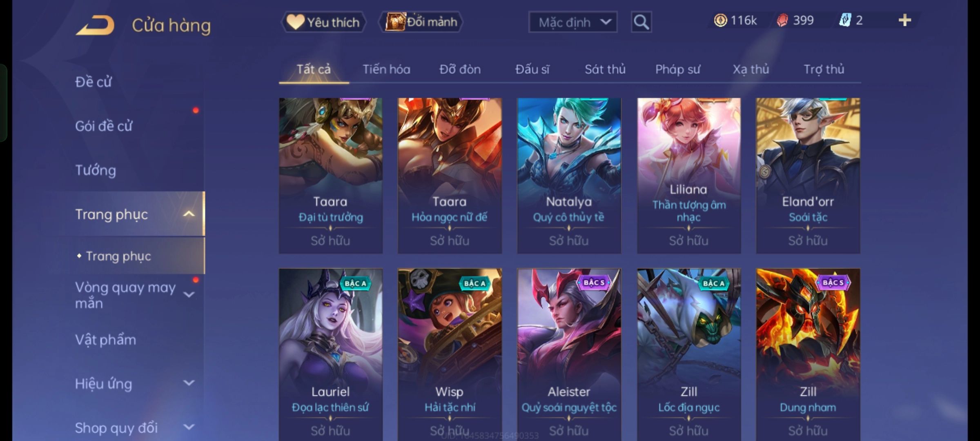This screenshot has width=980, height=441.
Task: Open Tướng in the sidebar
Action: tap(96, 170)
